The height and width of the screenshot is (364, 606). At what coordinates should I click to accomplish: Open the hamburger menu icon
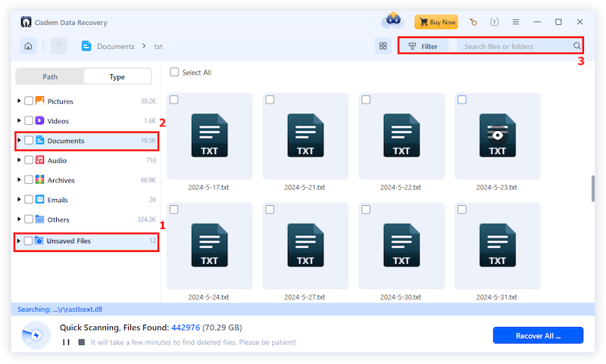click(516, 22)
